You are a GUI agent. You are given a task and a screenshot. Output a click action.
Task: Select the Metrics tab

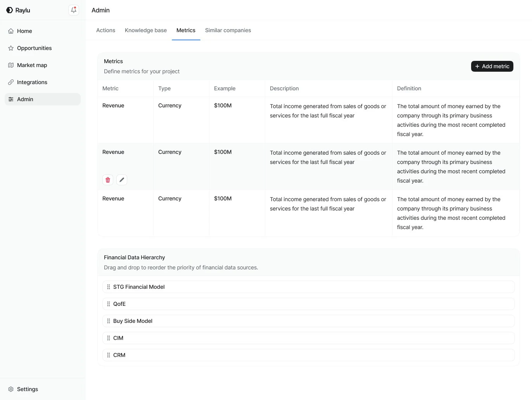tap(186, 30)
